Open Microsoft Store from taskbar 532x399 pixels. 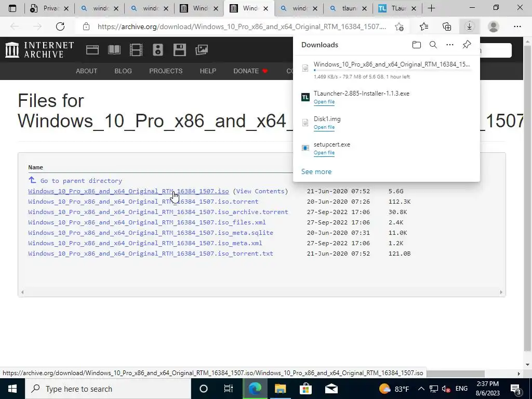point(305,389)
